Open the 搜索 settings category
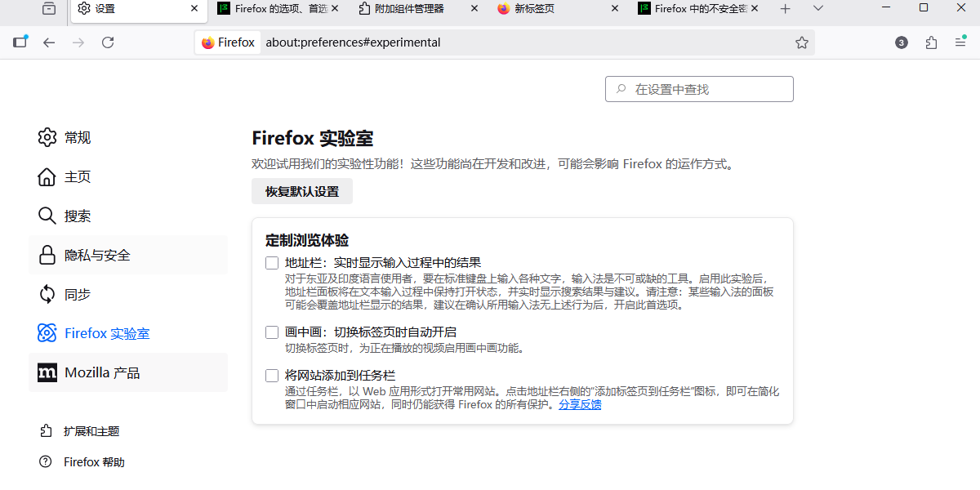The image size is (980, 490). 128,216
